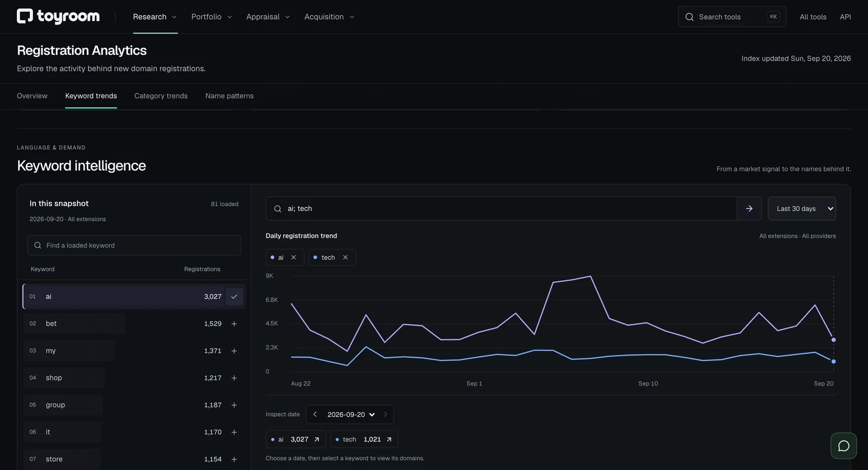Deselect the ai keyword checkmark
The width and height of the screenshot is (868, 470).
point(234,297)
